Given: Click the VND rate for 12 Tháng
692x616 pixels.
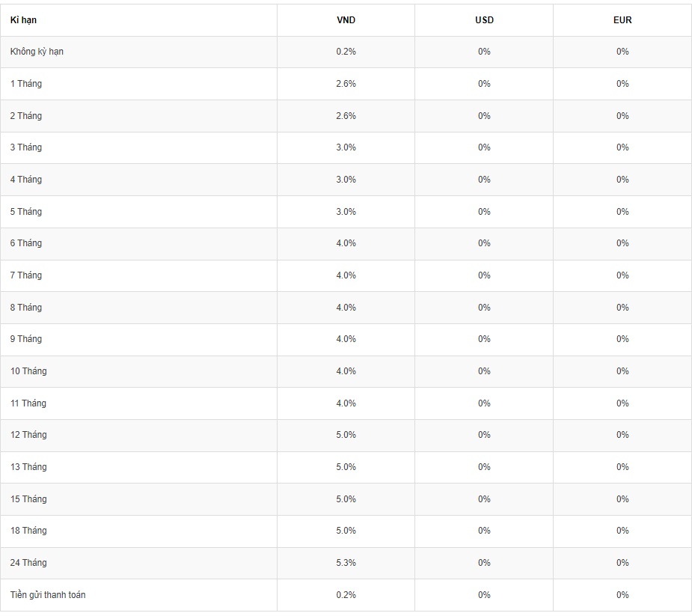Looking at the screenshot, I should (x=346, y=435).
